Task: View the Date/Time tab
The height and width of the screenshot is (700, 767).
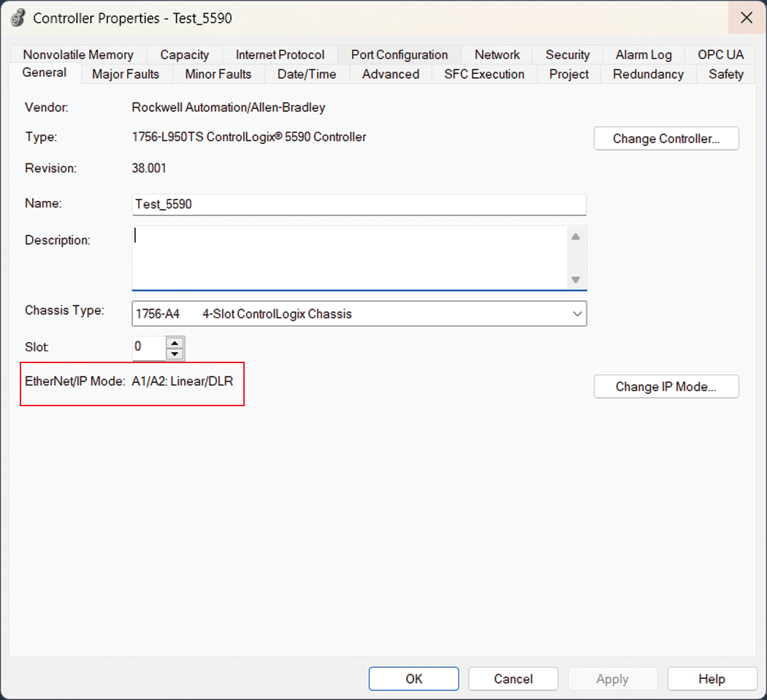Action: [307, 74]
